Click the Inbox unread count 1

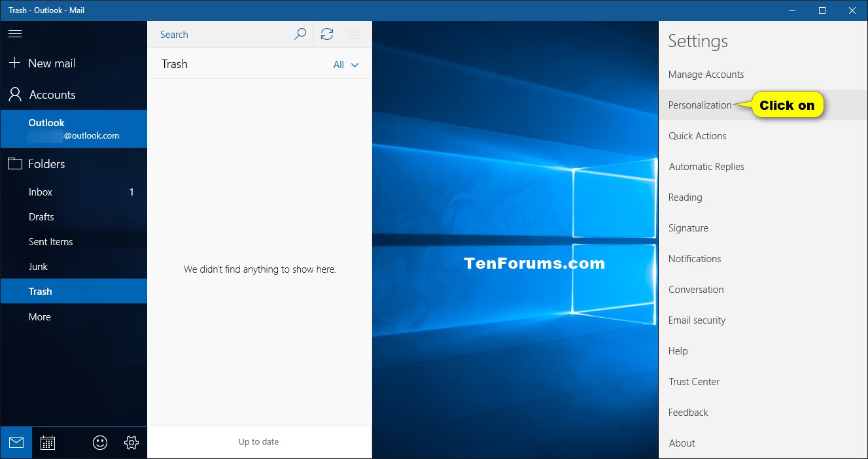point(131,192)
